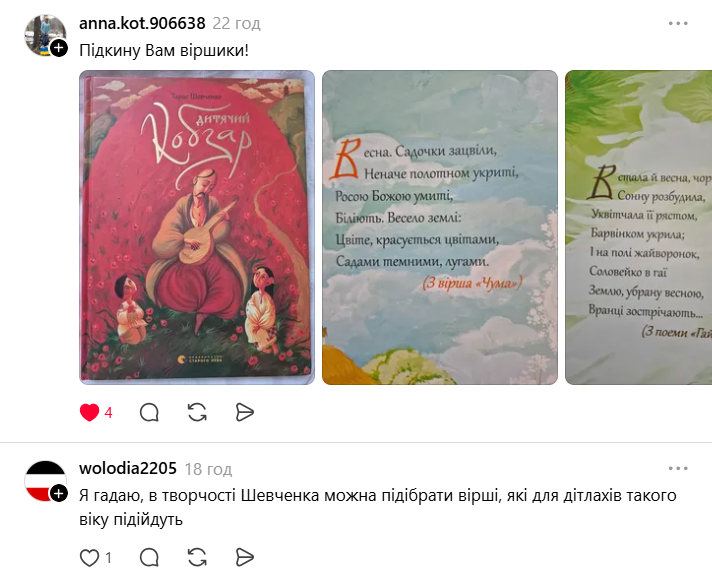The image size is (712, 581).
Task: View the Дитячий Кобзар book cover photo
Action: coord(197,227)
